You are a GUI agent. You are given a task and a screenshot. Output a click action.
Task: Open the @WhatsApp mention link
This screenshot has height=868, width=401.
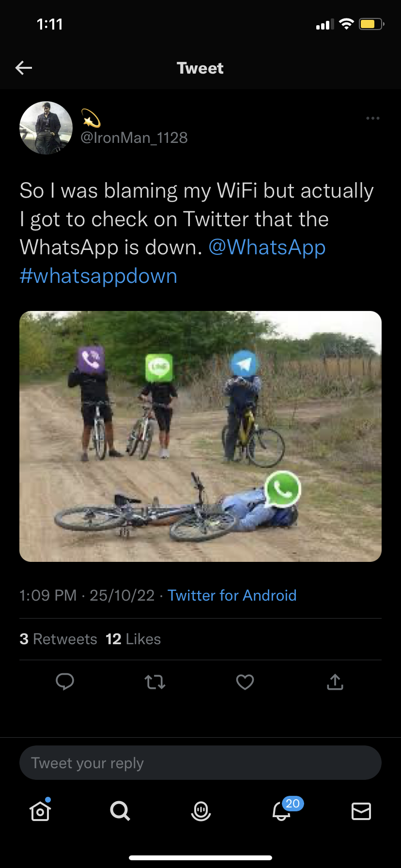267,248
